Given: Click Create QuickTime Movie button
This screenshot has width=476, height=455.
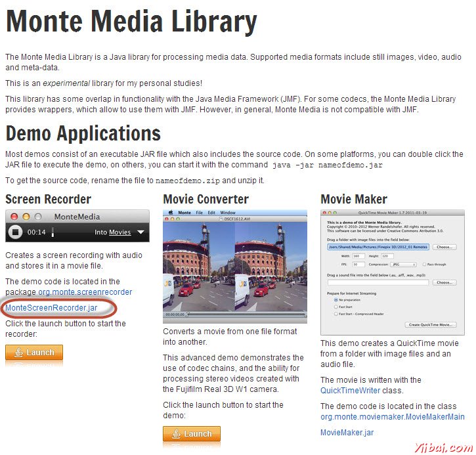Looking at the screenshot, I should click(430, 324).
